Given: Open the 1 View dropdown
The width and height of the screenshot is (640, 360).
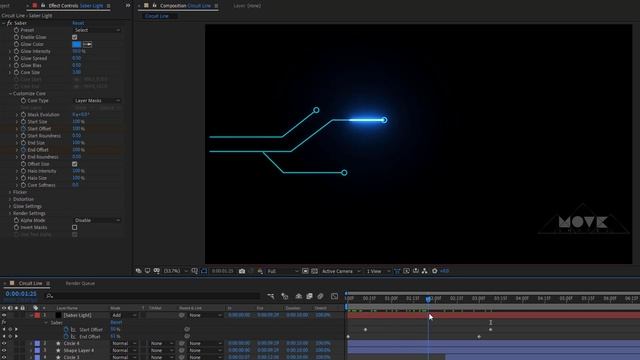Looking at the screenshot, I should tap(378, 271).
